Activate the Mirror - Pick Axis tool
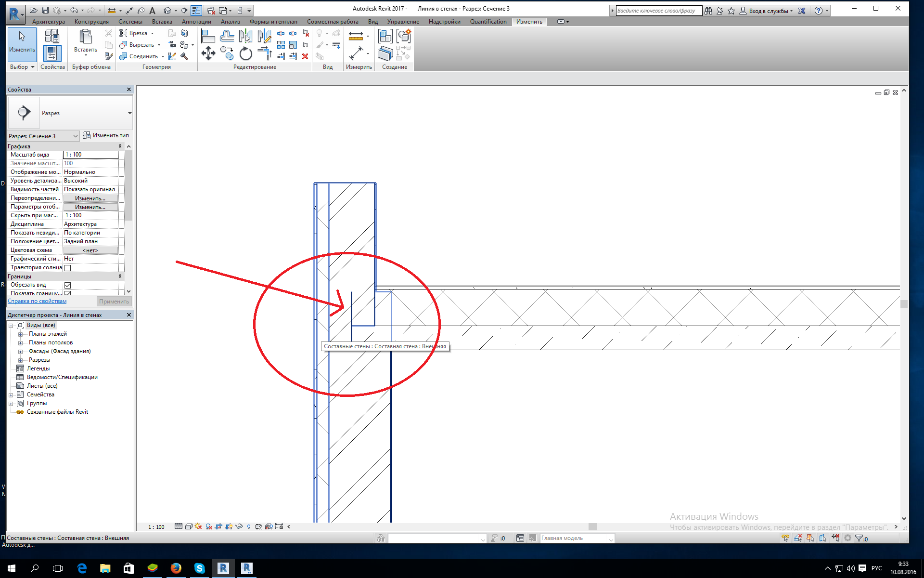 pos(245,36)
